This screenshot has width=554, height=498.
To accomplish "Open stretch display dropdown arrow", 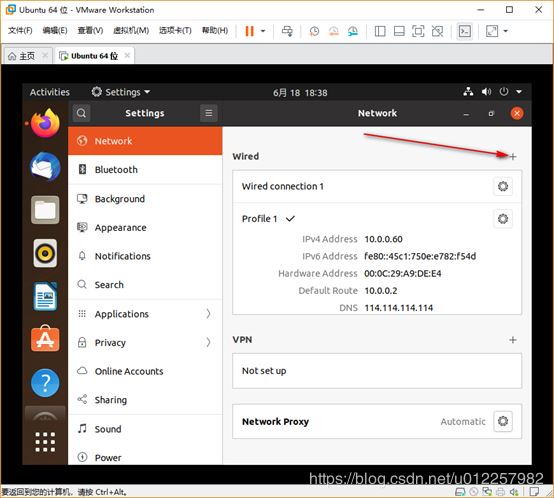I will [x=506, y=31].
